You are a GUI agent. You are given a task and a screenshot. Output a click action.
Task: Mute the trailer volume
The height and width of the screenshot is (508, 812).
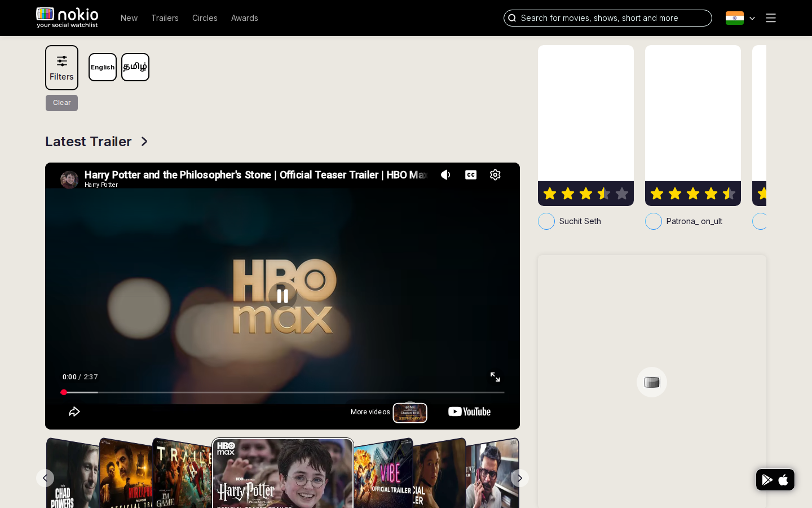coord(445,175)
